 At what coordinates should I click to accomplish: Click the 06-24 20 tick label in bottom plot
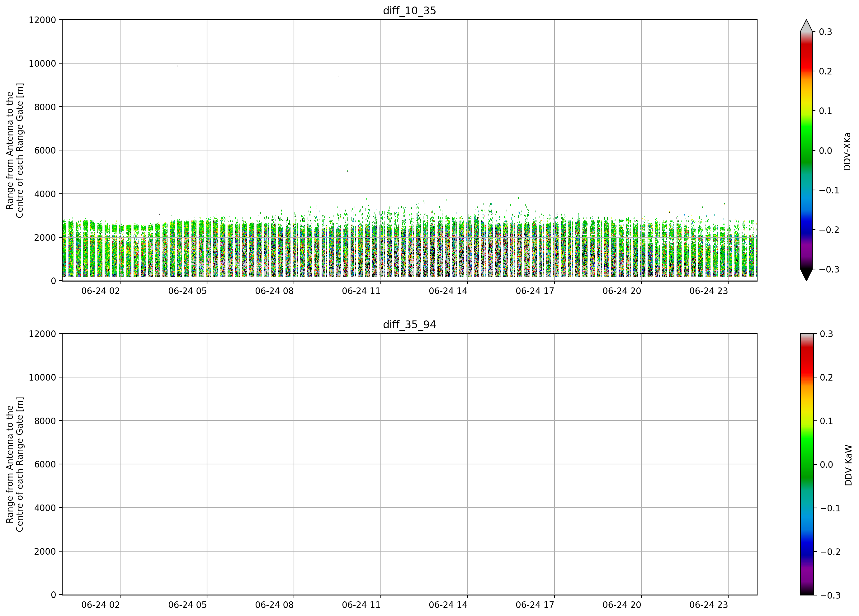point(622,605)
